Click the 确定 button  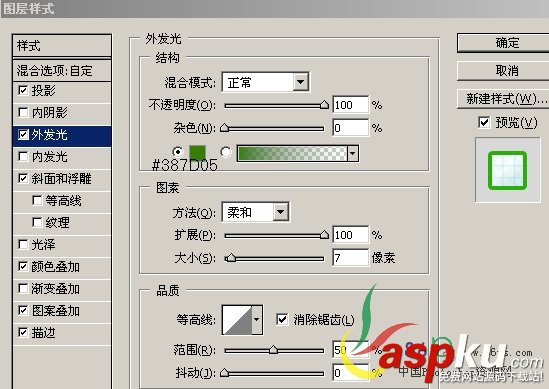(x=503, y=43)
